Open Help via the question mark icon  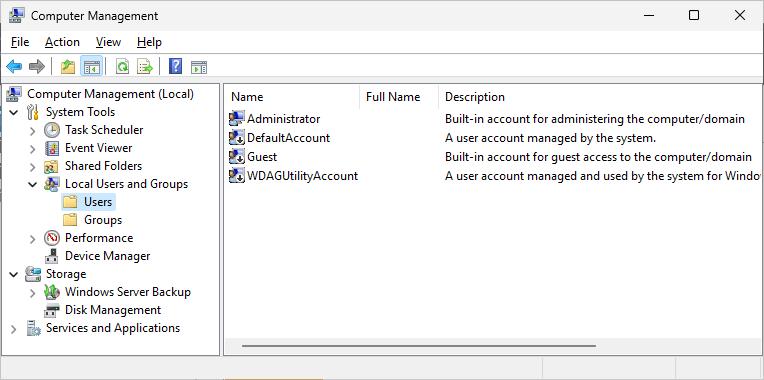175,66
